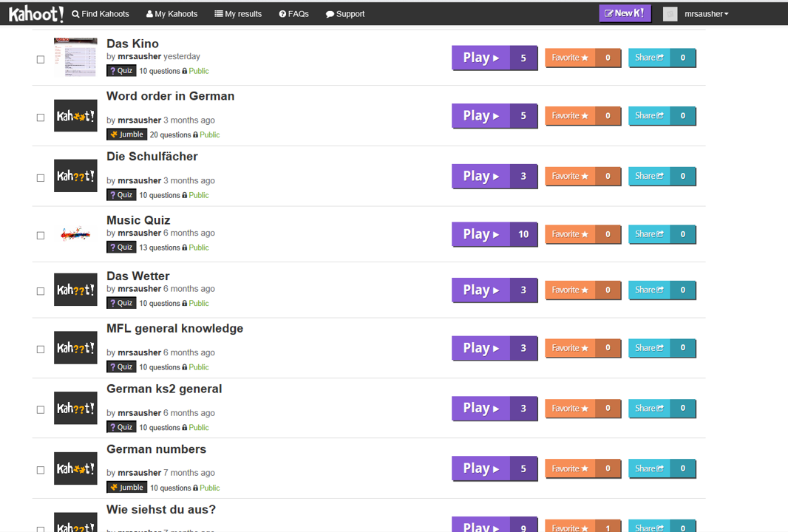The image size is (788, 532).
Task: Click the user avatar next to mrsausher
Action: (670, 14)
